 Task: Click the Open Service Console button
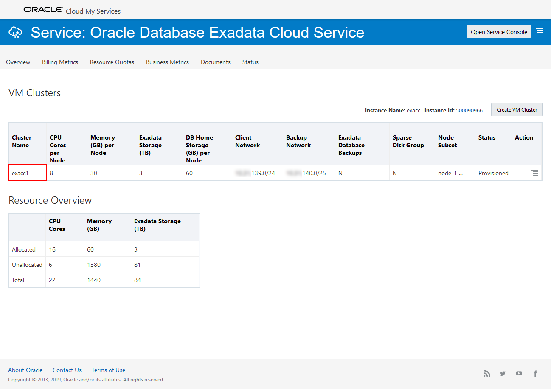point(499,32)
